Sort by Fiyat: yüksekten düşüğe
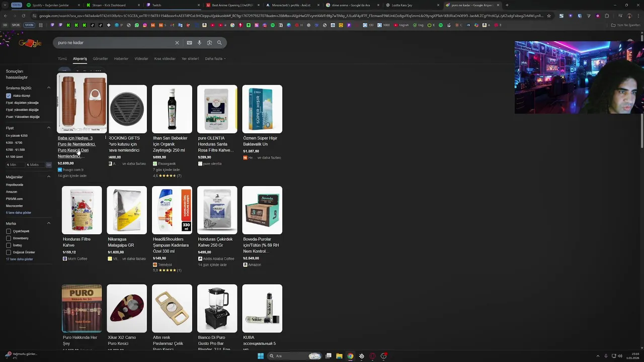The height and width of the screenshot is (362, 644). (22, 110)
